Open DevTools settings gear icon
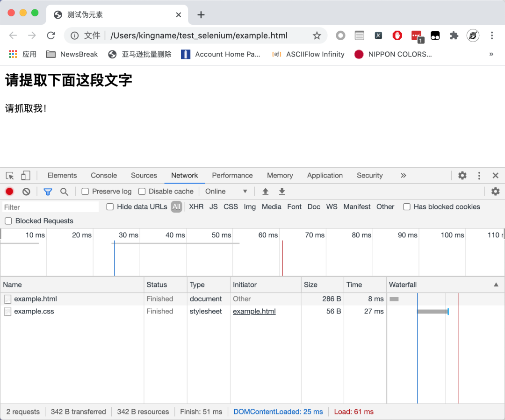505x420 pixels. tap(462, 175)
